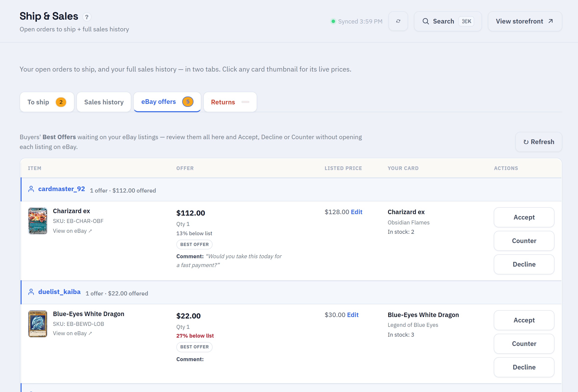Click the $112.00 offer amount
The image size is (578, 392).
(191, 213)
